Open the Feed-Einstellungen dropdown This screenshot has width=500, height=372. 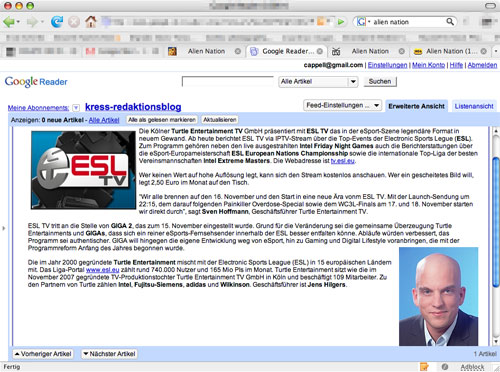(x=342, y=105)
